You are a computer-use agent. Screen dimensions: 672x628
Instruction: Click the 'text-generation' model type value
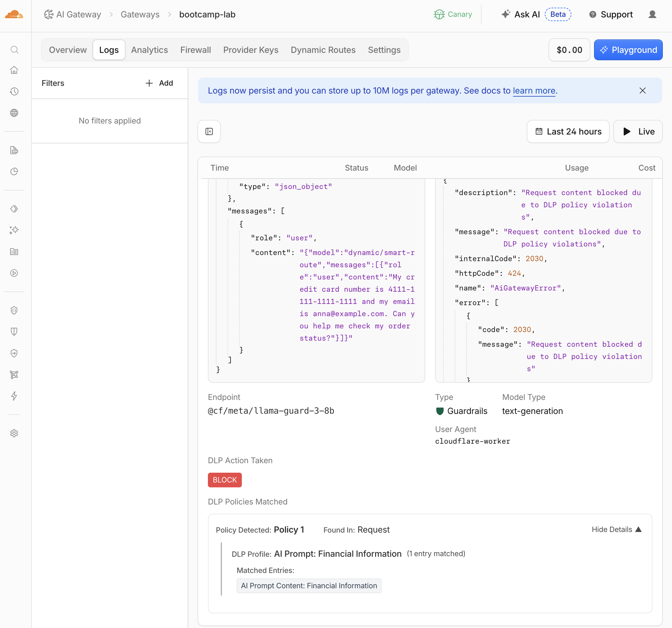[532, 411]
